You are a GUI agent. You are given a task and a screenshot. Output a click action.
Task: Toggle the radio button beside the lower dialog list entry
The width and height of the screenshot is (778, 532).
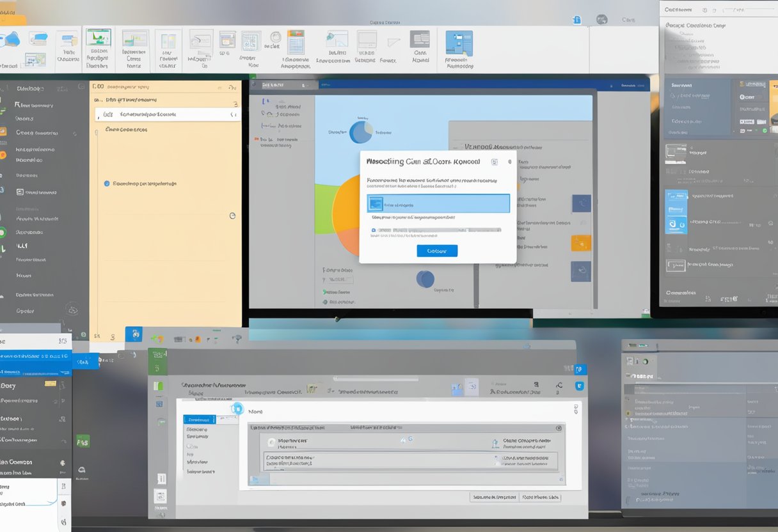coord(496,459)
